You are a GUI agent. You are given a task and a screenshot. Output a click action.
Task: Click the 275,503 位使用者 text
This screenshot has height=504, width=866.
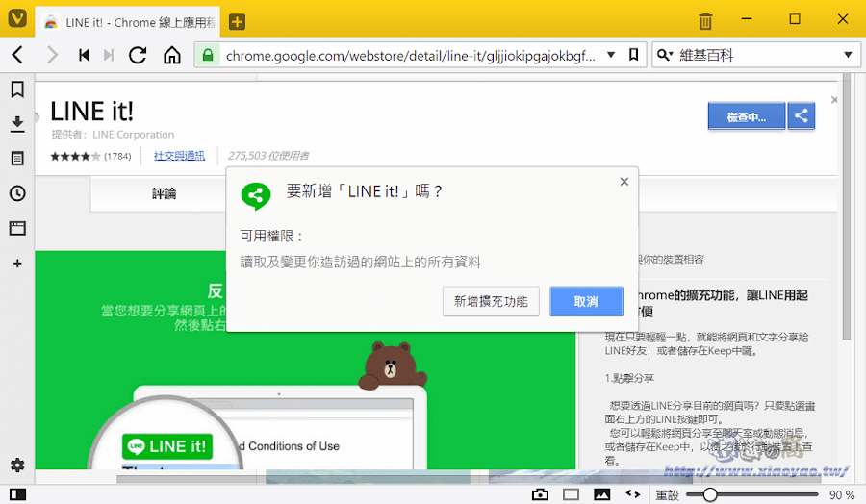click(268, 156)
